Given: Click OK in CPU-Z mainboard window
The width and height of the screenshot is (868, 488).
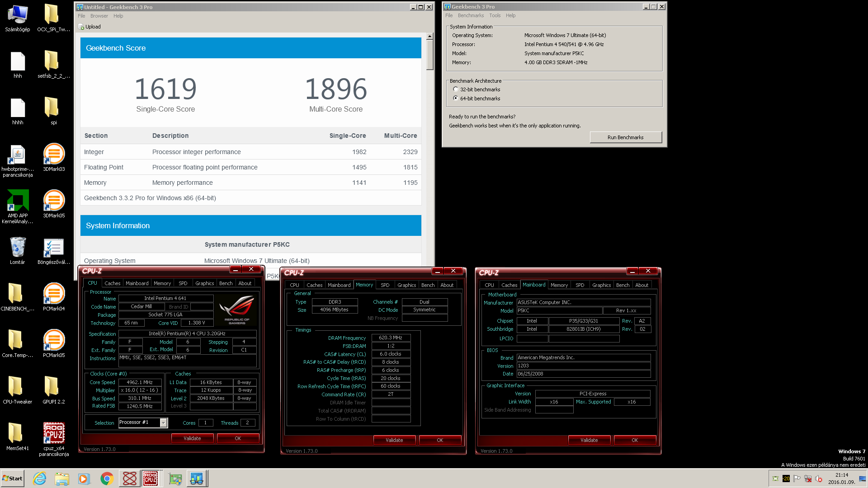Looking at the screenshot, I should (635, 440).
